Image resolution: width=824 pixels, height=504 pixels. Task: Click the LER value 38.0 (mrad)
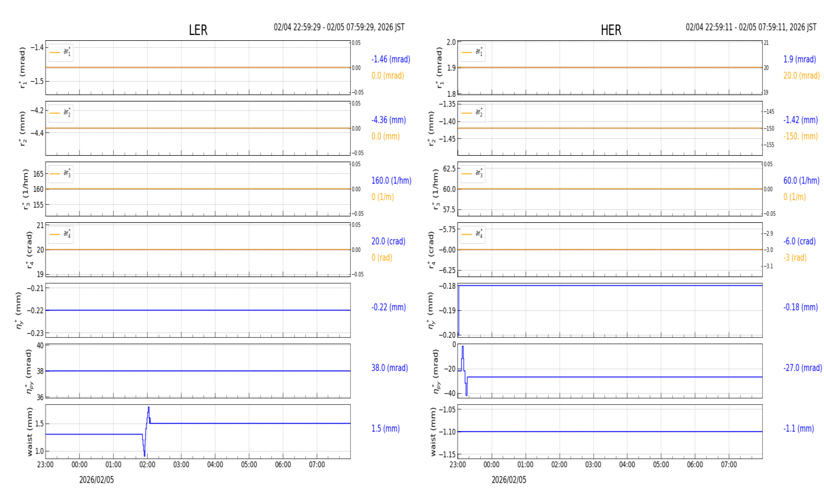pos(390,367)
